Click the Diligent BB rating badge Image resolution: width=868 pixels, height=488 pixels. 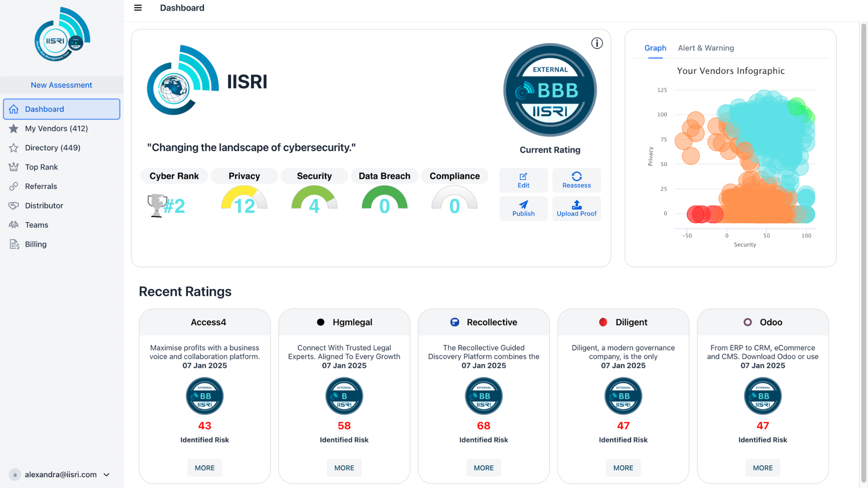click(623, 396)
